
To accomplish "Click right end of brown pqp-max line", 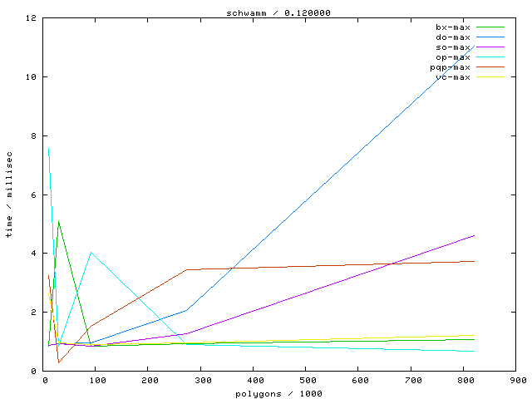I will (x=474, y=261).
